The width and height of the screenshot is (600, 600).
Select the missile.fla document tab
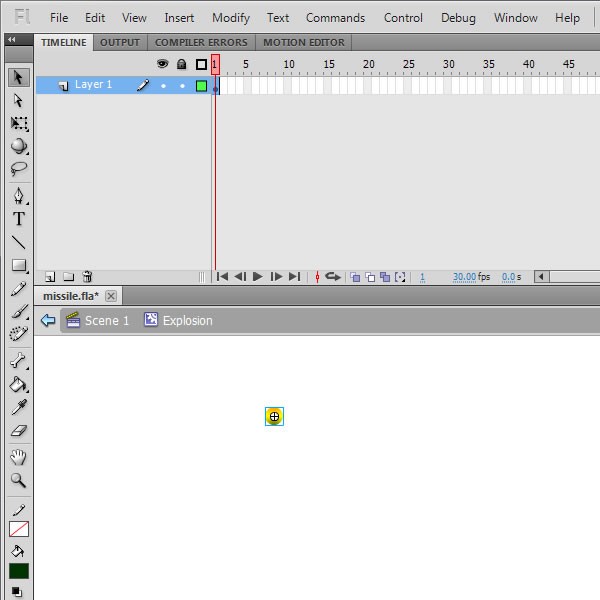point(71,296)
